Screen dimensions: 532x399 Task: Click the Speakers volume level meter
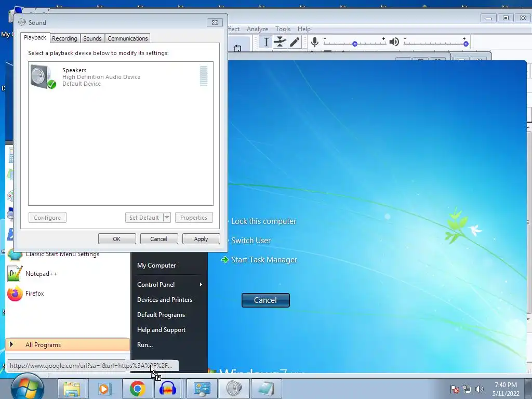coord(204,76)
